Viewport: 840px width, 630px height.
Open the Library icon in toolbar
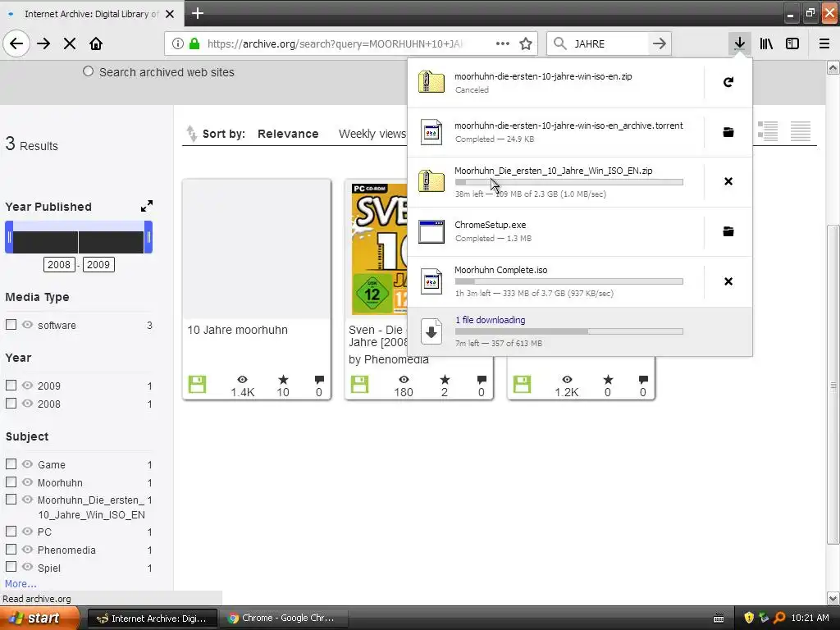pyautogui.click(x=766, y=43)
